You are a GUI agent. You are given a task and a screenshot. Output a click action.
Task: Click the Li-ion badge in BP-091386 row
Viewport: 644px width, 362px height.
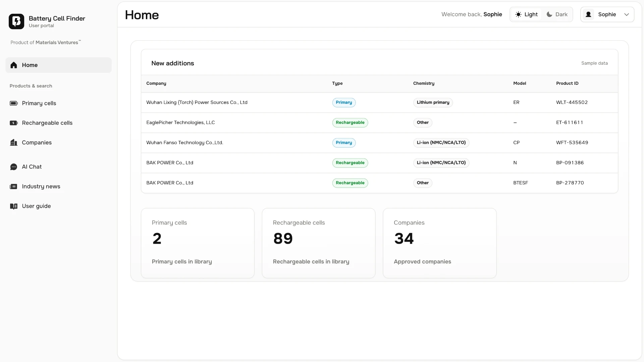[x=441, y=163]
